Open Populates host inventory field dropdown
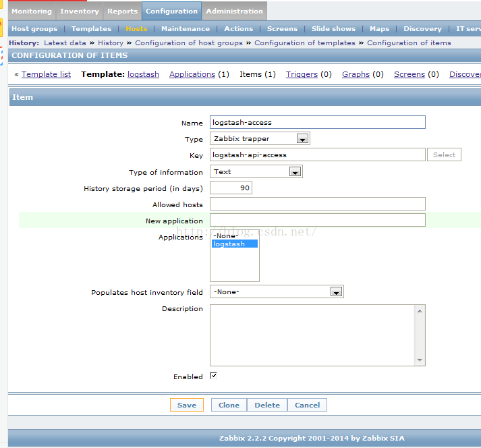The height and width of the screenshot is (448, 481). coord(277,291)
